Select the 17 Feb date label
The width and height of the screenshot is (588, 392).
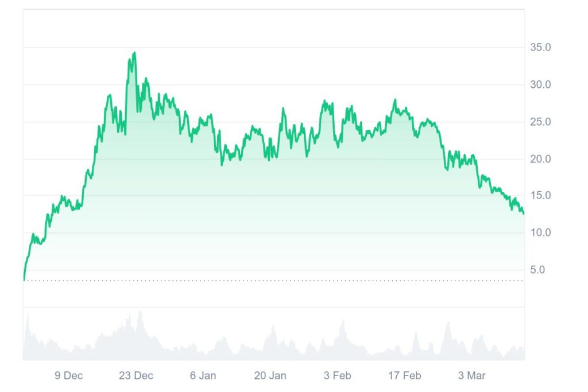[404, 376]
